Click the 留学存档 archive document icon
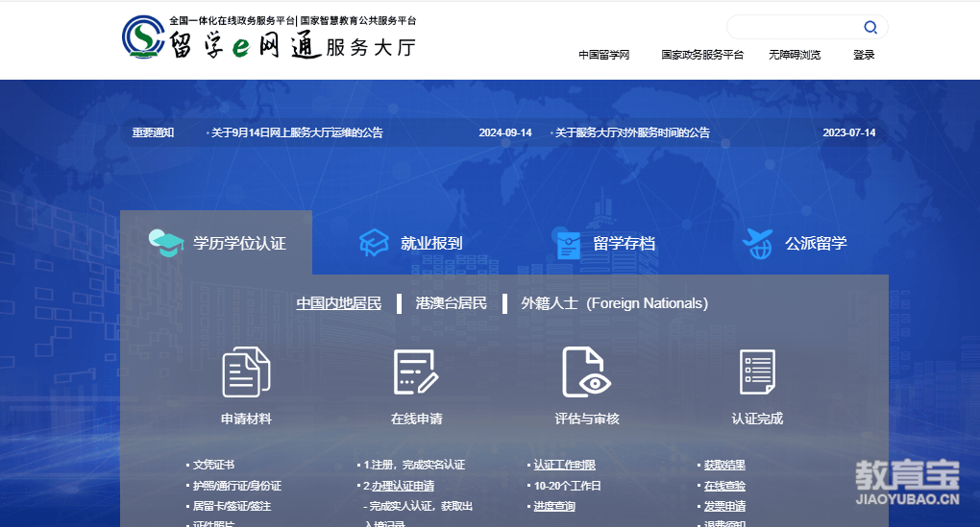This screenshot has width=980, height=527. pyautogui.click(x=568, y=245)
